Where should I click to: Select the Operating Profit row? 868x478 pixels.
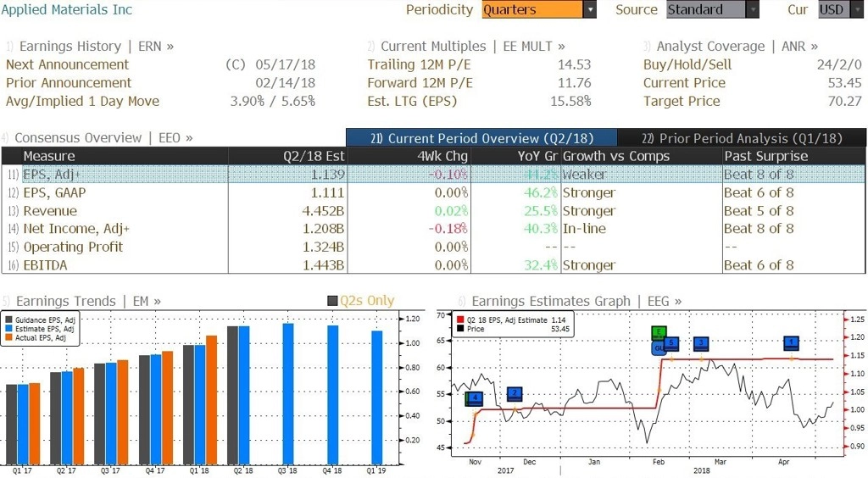coord(433,247)
